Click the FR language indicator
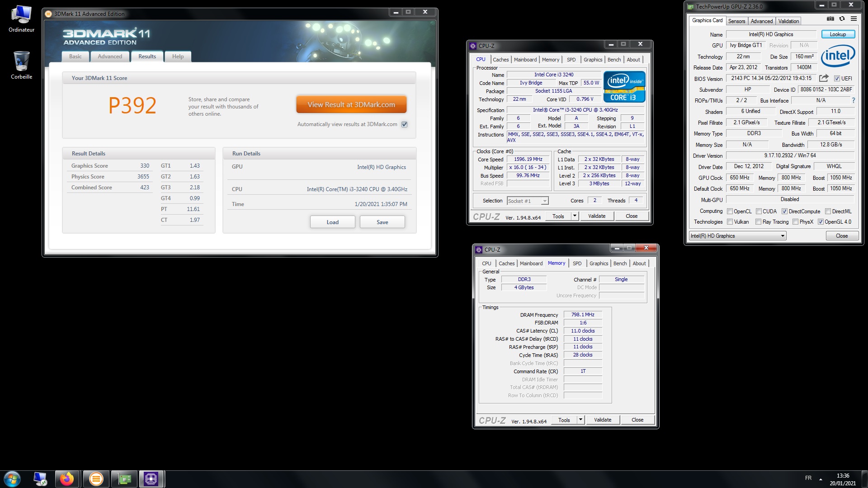The width and height of the screenshot is (868, 488). (808, 478)
